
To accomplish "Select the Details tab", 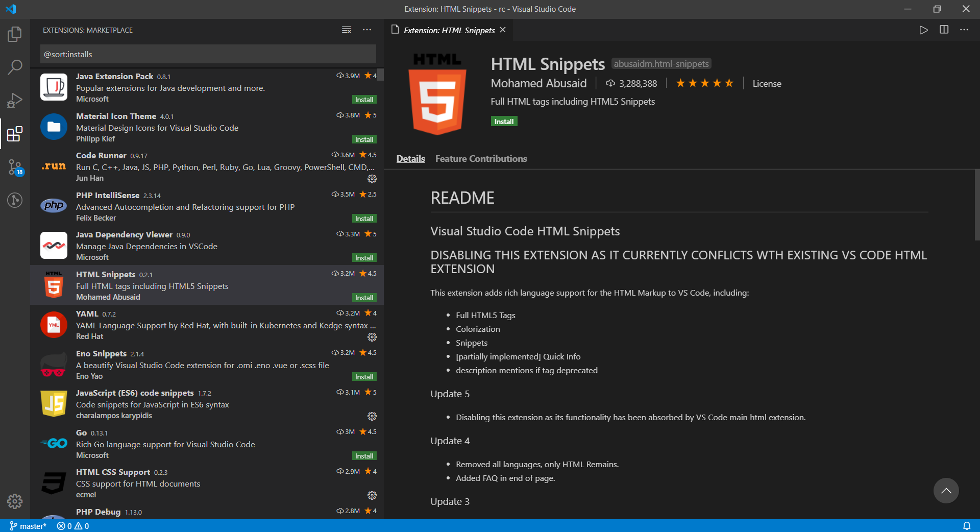I will (410, 158).
